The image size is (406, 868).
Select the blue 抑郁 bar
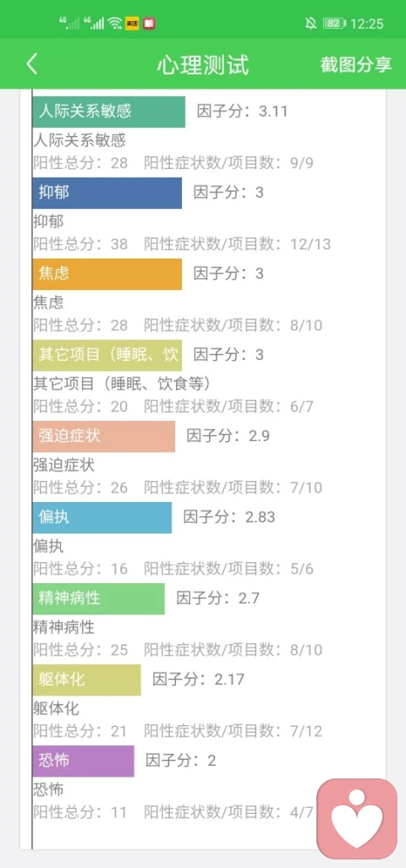pyautogui.click(x=107, y=194)
